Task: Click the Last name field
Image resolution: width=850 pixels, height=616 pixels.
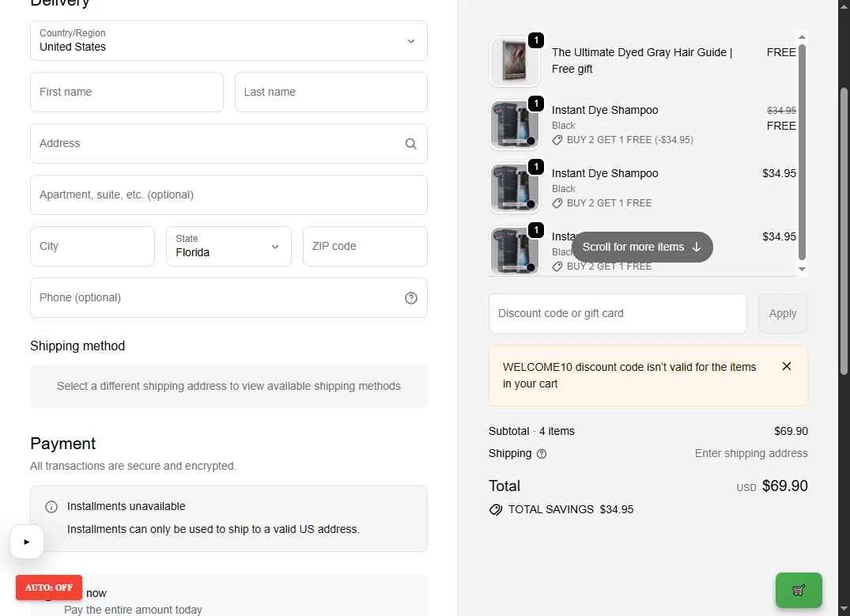Action: coord(331,93)
